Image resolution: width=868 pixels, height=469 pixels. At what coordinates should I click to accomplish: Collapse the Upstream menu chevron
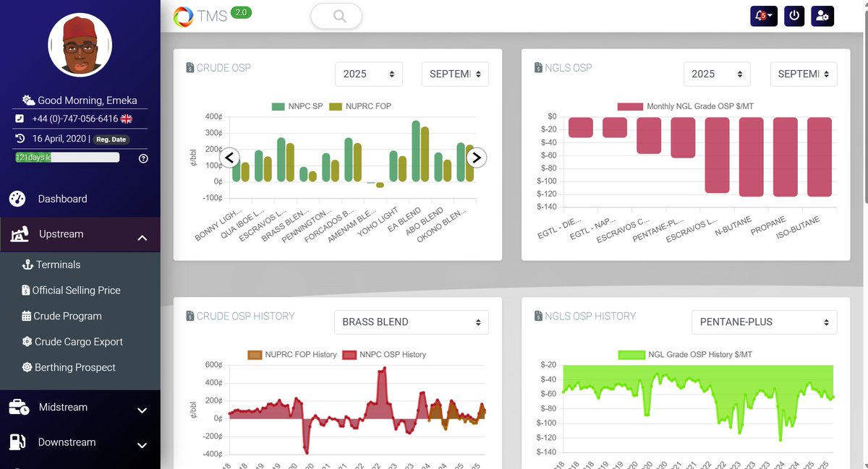[x=142, y=238]
